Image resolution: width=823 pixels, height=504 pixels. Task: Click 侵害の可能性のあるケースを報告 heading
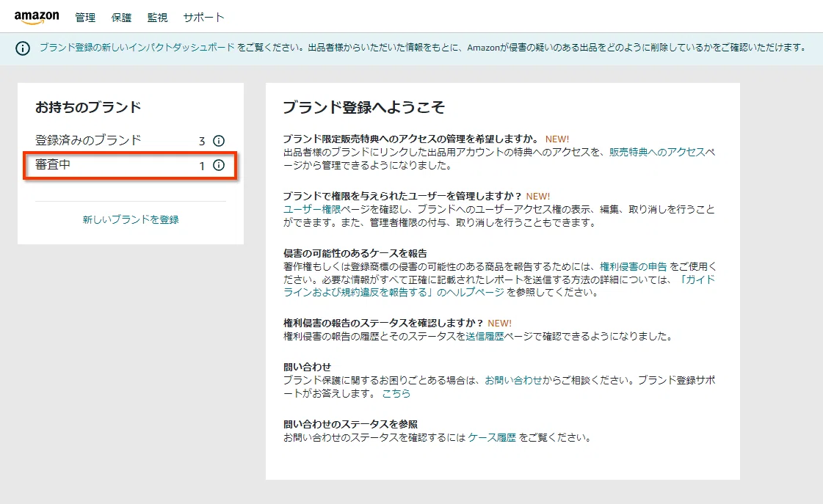355,253
